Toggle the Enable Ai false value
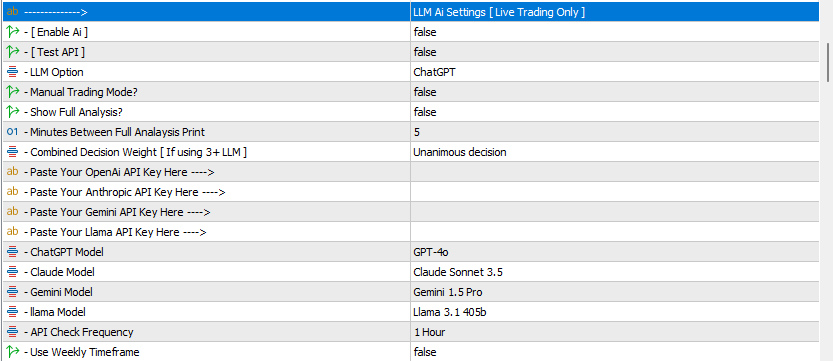 pos(615,32)
